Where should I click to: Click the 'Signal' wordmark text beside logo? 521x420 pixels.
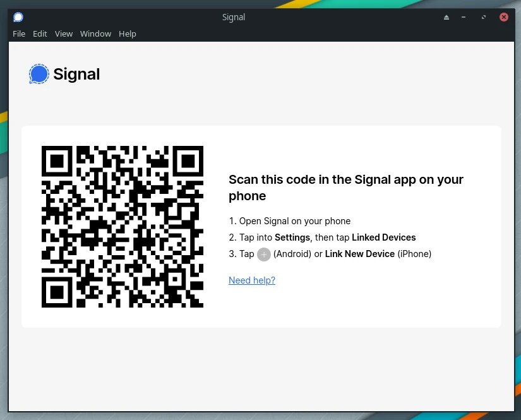point(76,74)
